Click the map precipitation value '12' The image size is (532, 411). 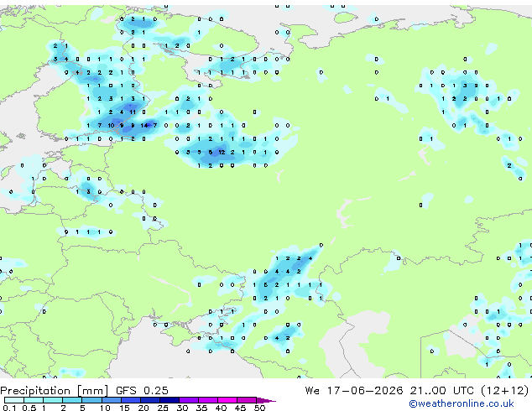pos(222,153)
